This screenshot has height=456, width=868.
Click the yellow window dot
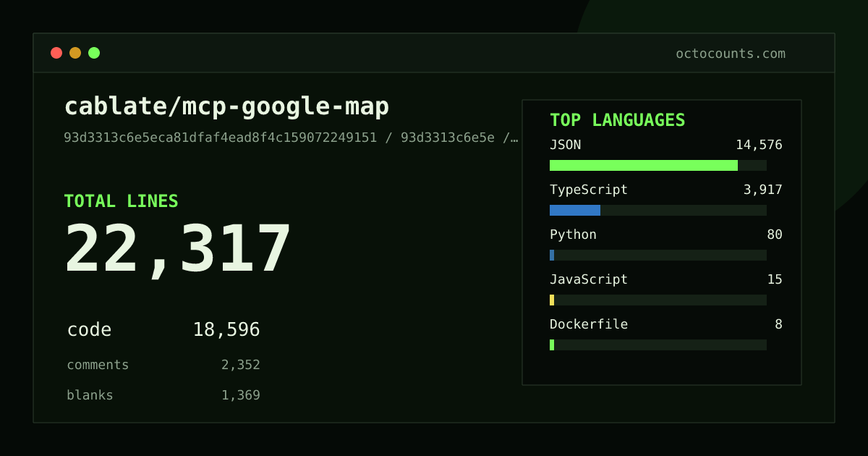[75, 53]
